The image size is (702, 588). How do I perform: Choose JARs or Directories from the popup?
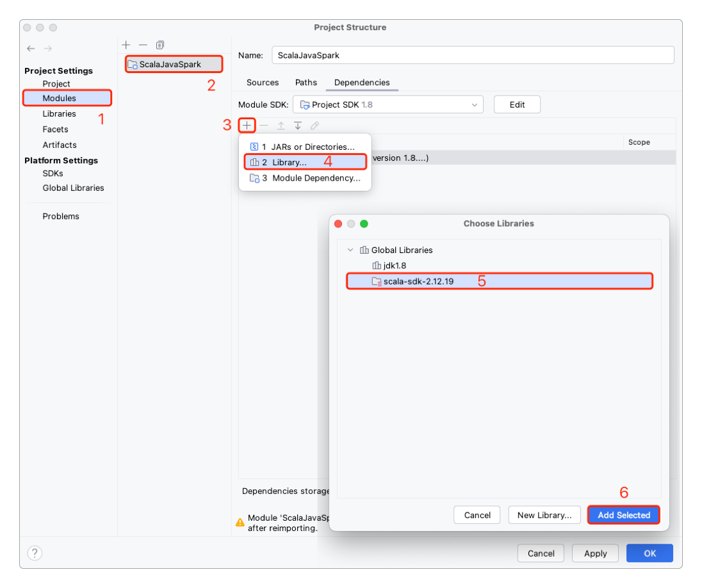pyautogui.click(x=306, y=147)
